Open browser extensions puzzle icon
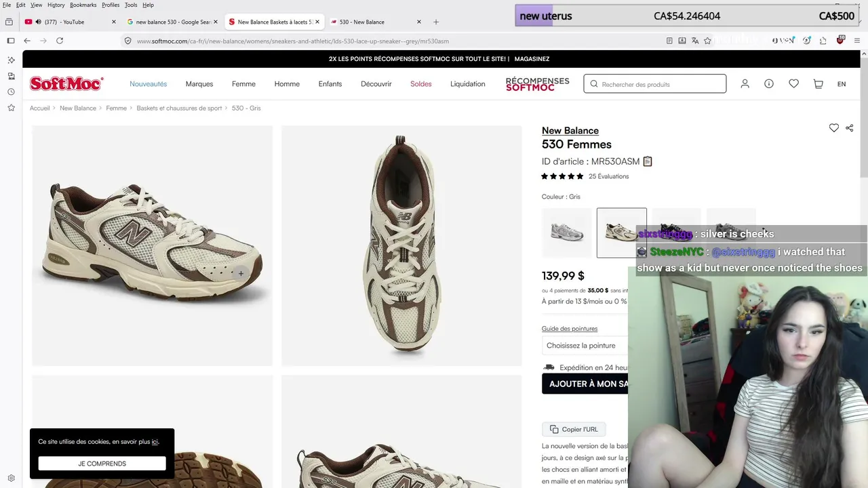 coord(823,41)
